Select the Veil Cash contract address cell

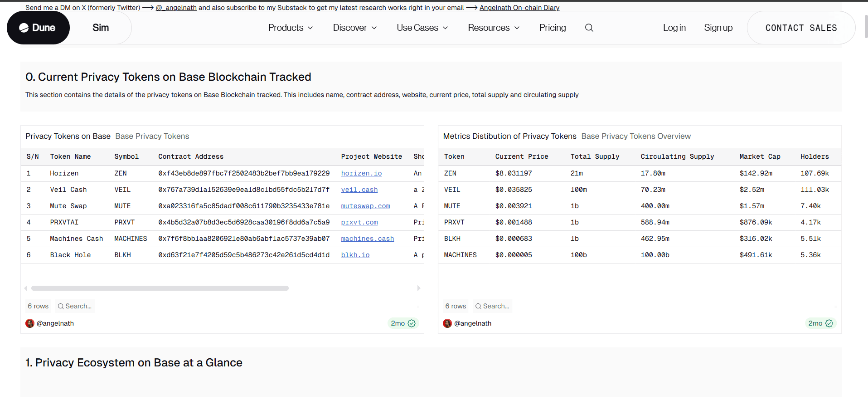[x=244, y=190]
